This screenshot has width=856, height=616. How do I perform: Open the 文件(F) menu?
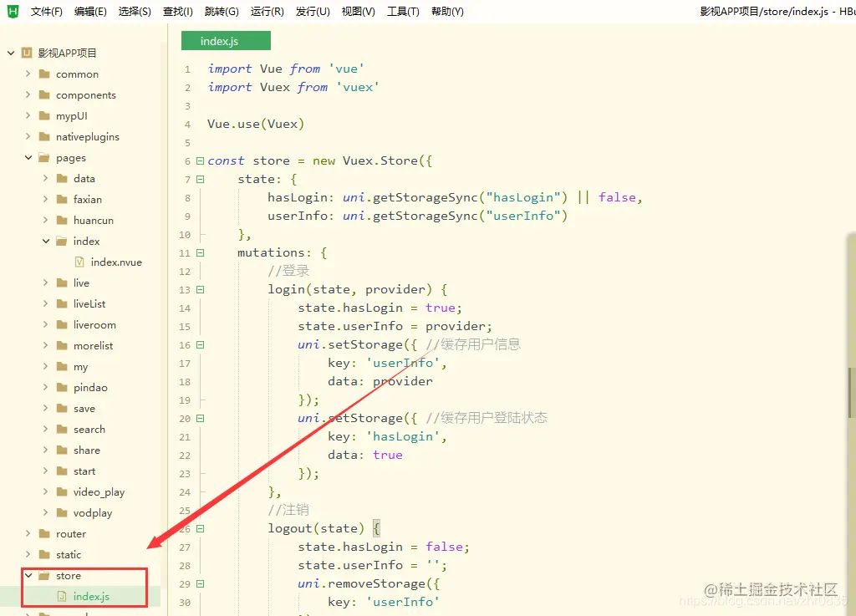pos(47,12)
